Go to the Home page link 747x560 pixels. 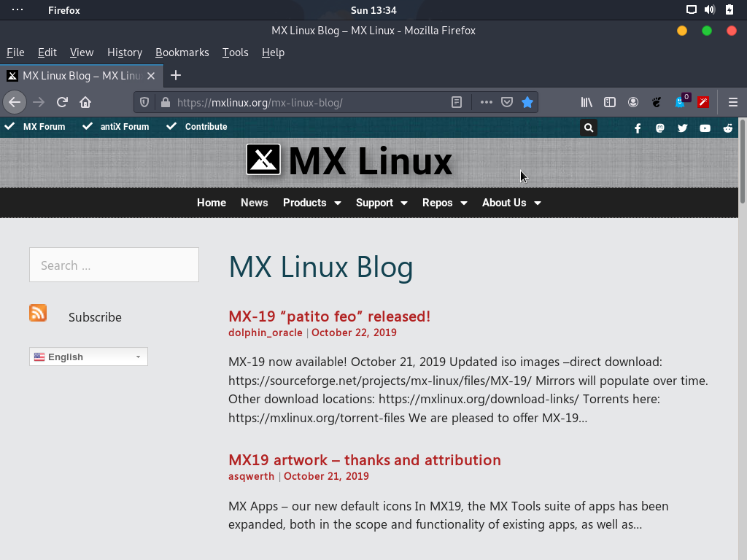point(212,203)
